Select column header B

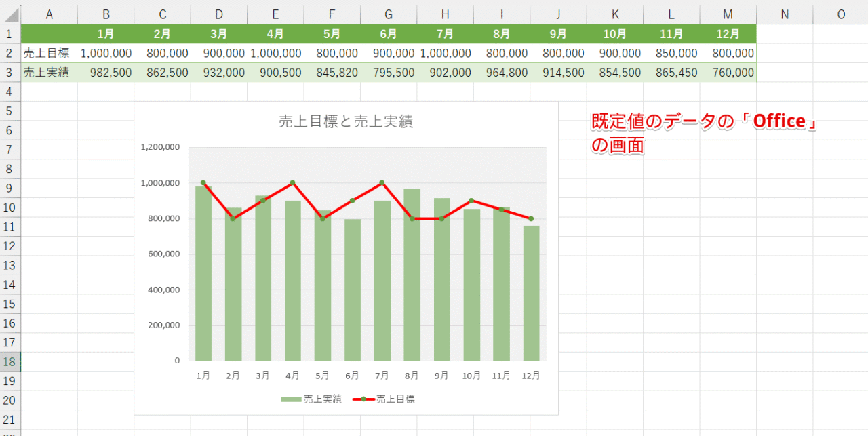[x=106, y=14]
